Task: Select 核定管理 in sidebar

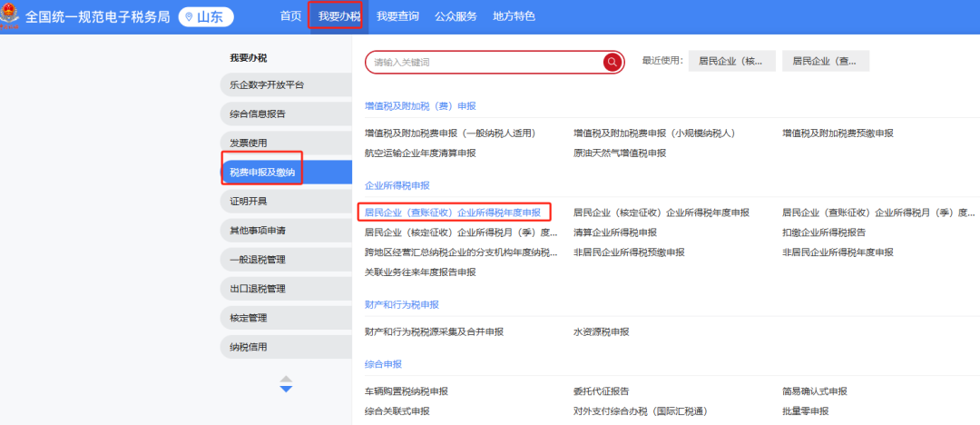Action: click(x=286, y=317)
